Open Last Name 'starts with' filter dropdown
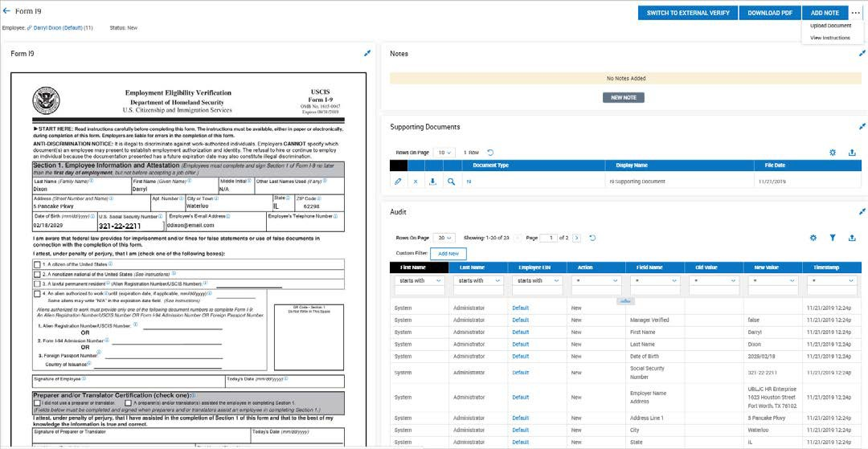Image resolution: width=868 pixels, height=449 pixels. click(x=477, y=280)
